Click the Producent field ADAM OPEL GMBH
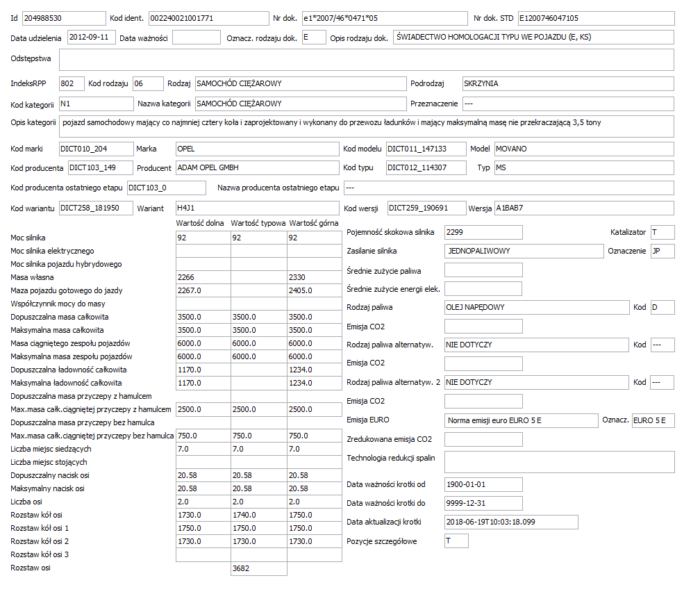 [258, 168]
